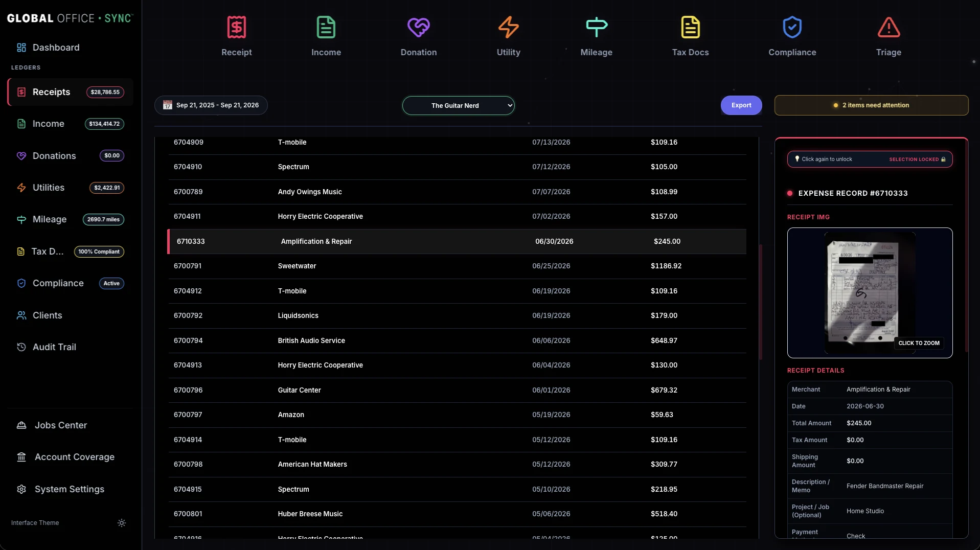This screenshot has width=980, height=550.
Task: Select the Andy Owings Music receipt
Action: (x=457, y=192)
